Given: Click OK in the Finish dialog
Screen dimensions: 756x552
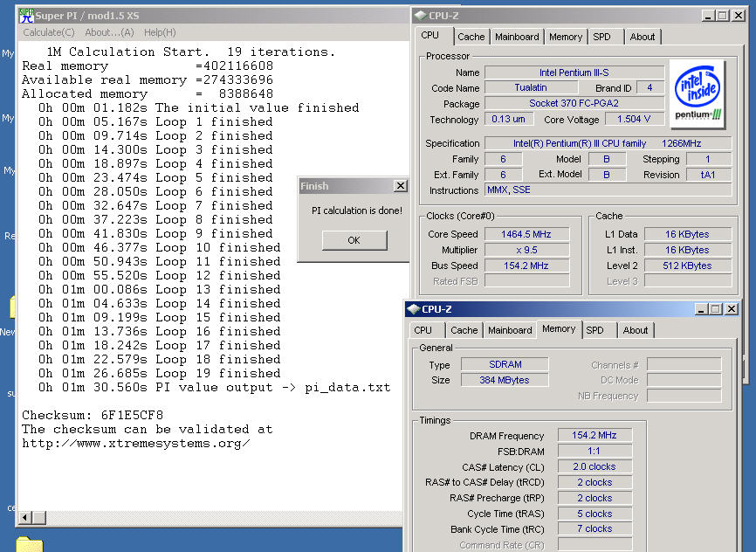Looking at the screenshot, I should (x=354, y=240).
